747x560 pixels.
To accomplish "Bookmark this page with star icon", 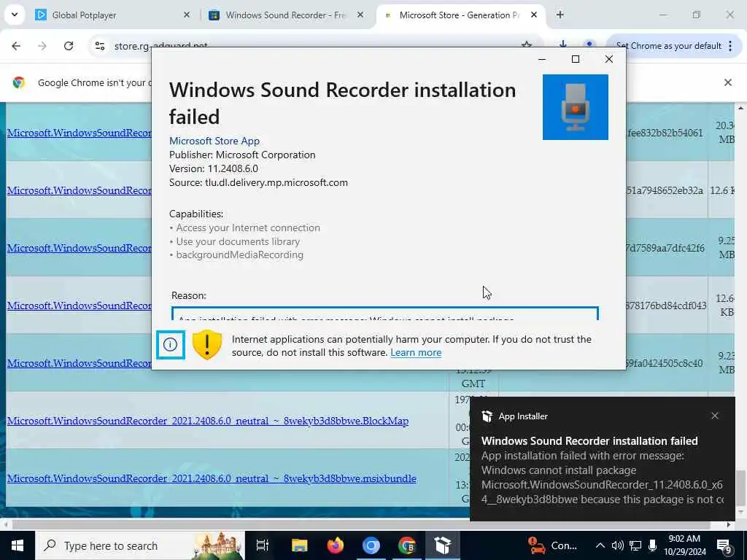I will (527, 44).
